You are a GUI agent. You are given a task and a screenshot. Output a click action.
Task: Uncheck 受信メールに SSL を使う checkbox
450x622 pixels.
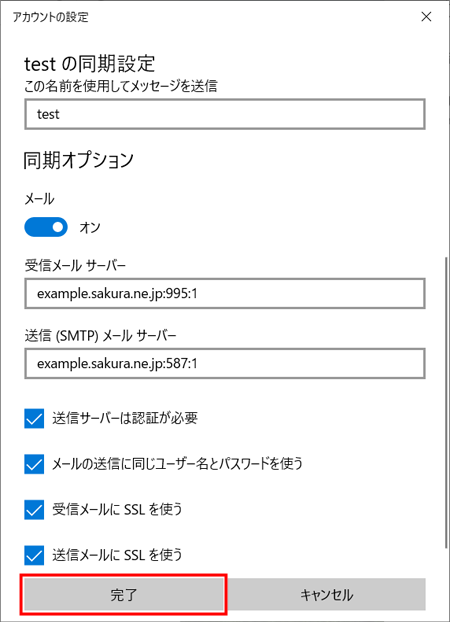click(34, 510)
